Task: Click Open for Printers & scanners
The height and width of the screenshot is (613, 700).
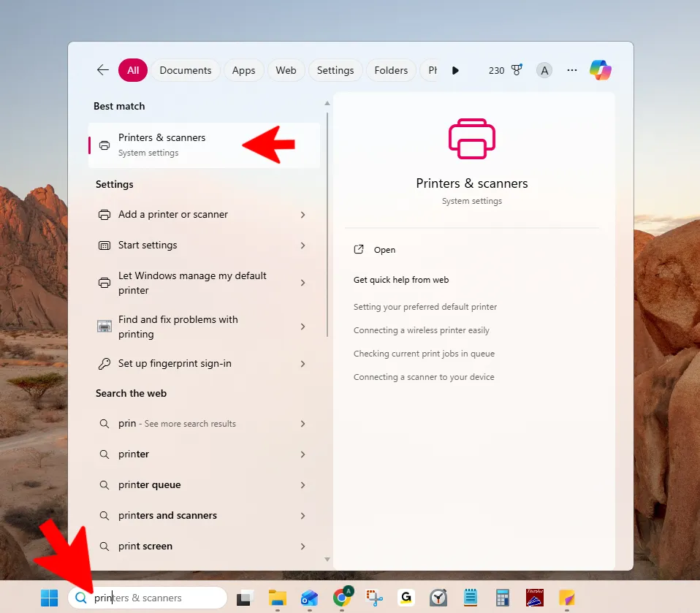Action: click(x=374, y=250)
